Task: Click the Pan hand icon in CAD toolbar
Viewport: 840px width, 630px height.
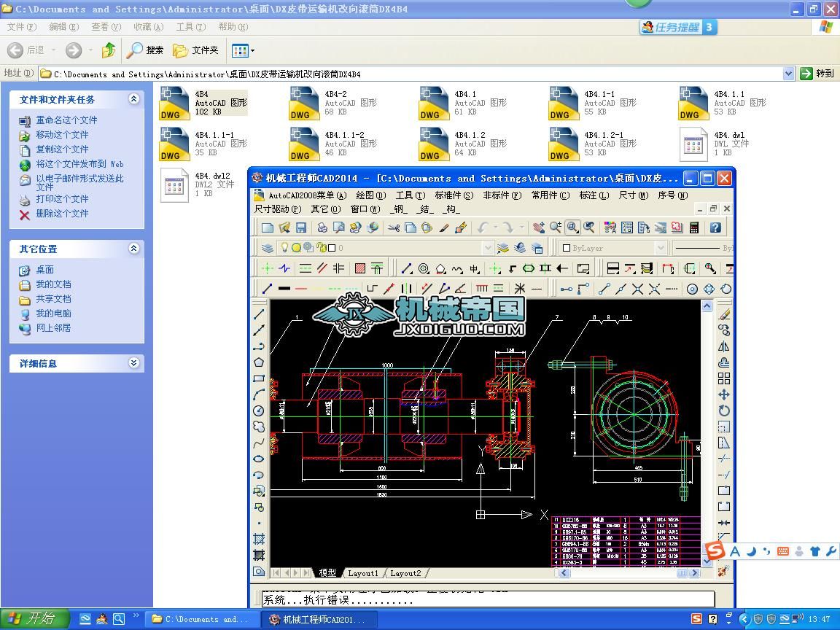Action: point(539,227)
